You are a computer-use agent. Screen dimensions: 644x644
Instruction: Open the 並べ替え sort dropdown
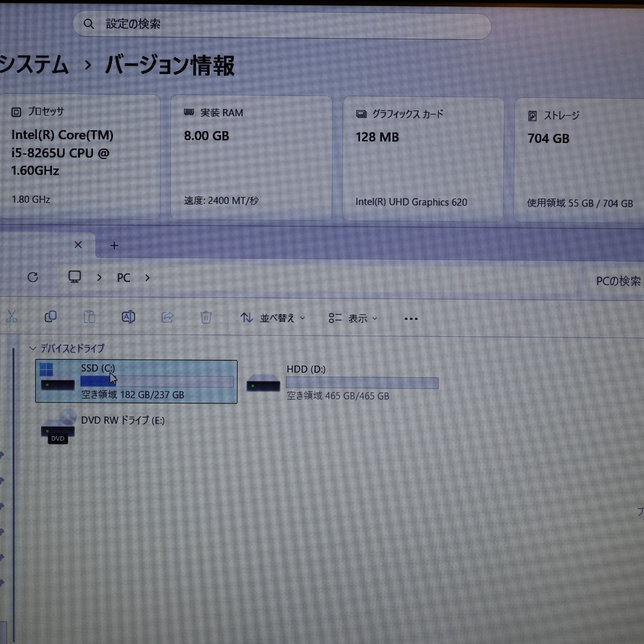pos(273,318)
